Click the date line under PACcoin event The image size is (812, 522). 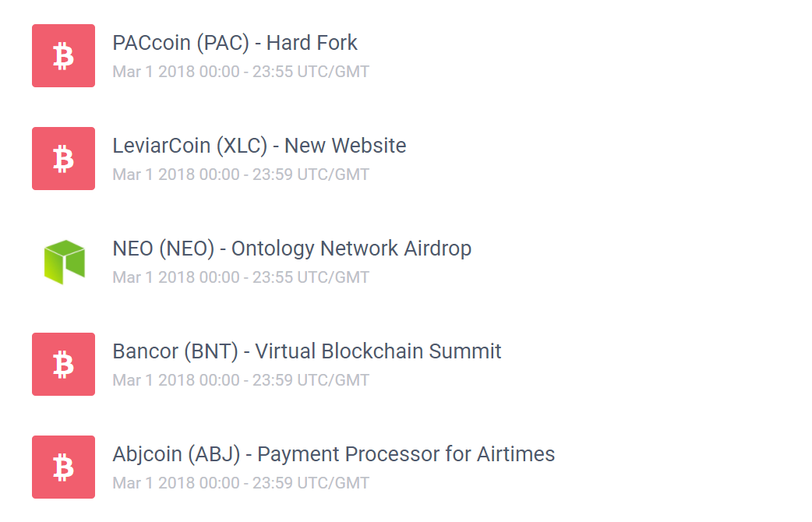[241, 72]
